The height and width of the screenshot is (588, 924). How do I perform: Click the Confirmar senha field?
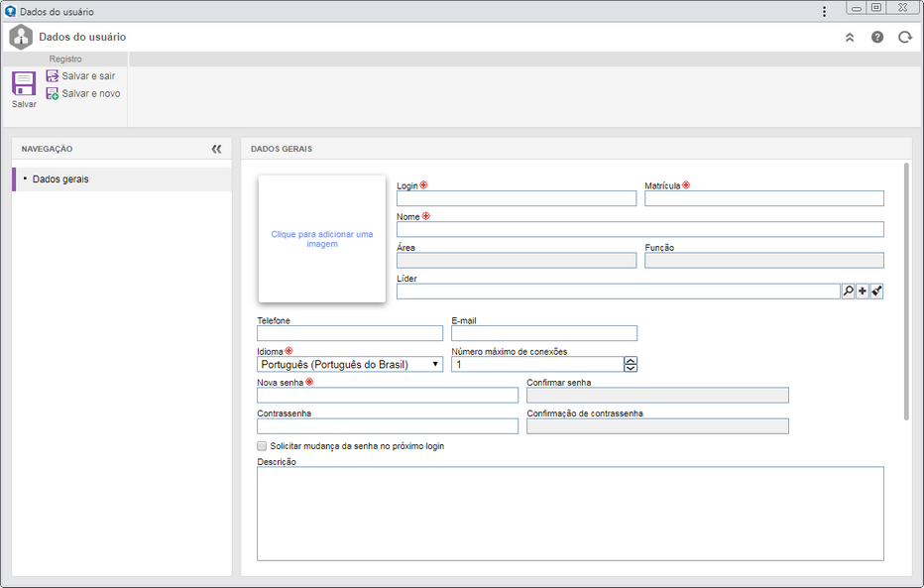(x=657, y=396)
